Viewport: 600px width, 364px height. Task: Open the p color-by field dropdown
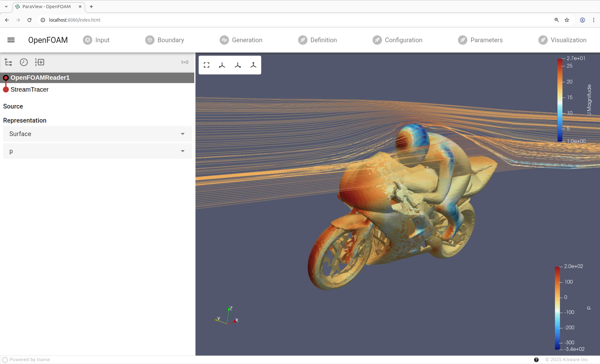[97, 151]
